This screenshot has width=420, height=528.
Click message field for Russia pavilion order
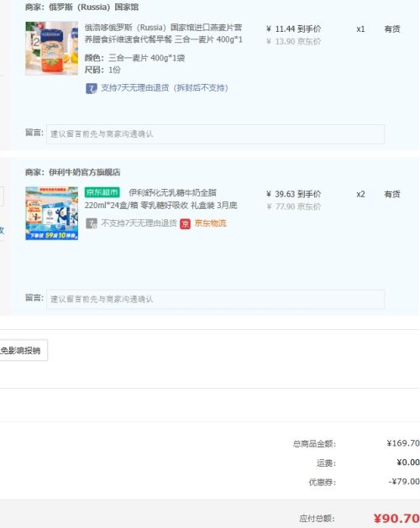point(215,134)
